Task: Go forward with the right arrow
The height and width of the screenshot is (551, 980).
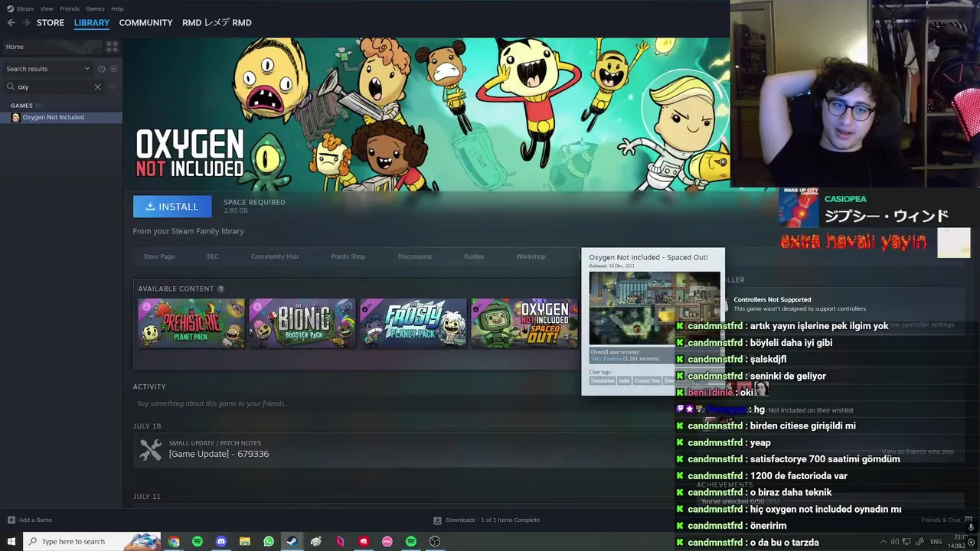Action: [x=26, y=23]
